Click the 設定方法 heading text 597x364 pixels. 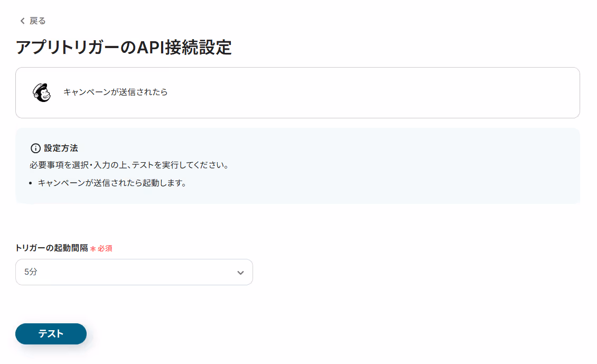(x=61, y=148)
